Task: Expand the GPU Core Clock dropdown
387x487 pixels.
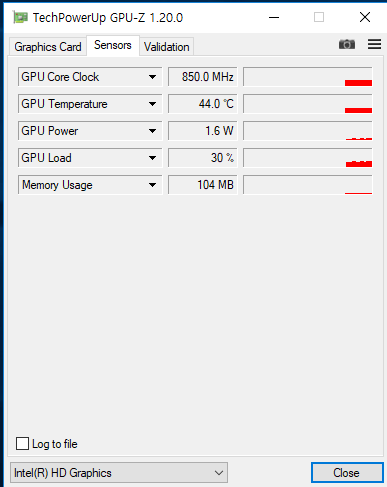Action: tap(152, 77)
